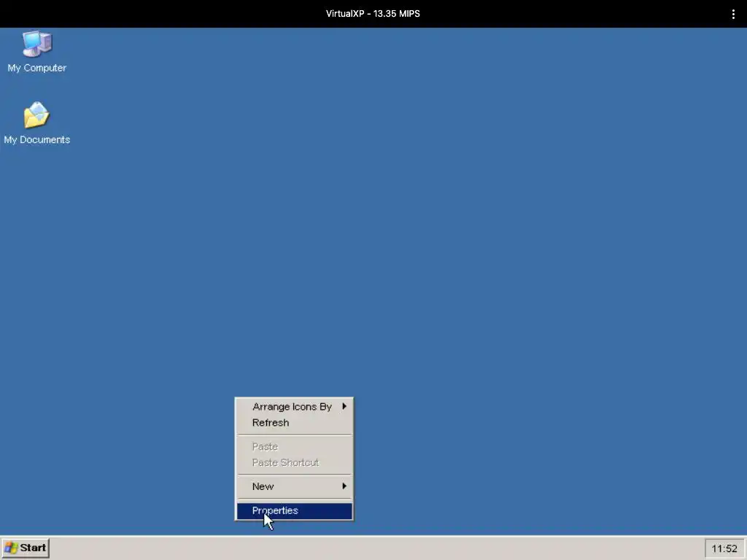
Task: Open the New submenu entry
Action: pos(295,486)
